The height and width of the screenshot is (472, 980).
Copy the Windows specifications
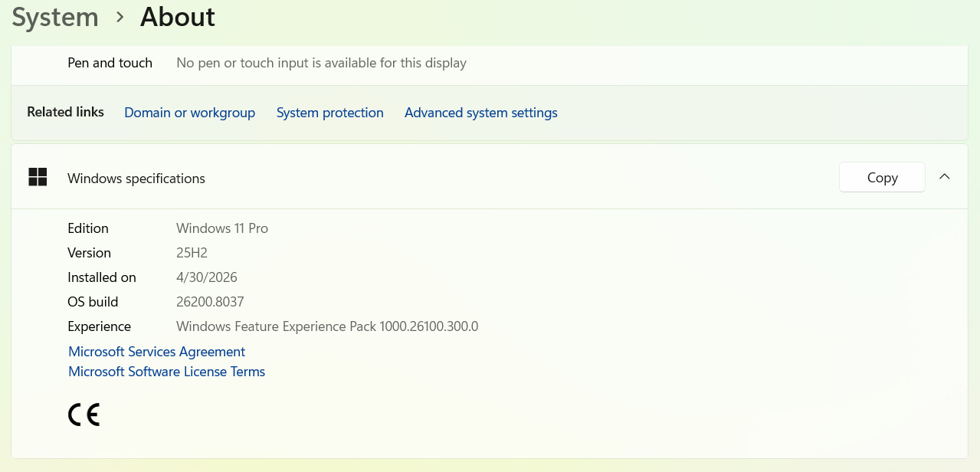(882, 177)
